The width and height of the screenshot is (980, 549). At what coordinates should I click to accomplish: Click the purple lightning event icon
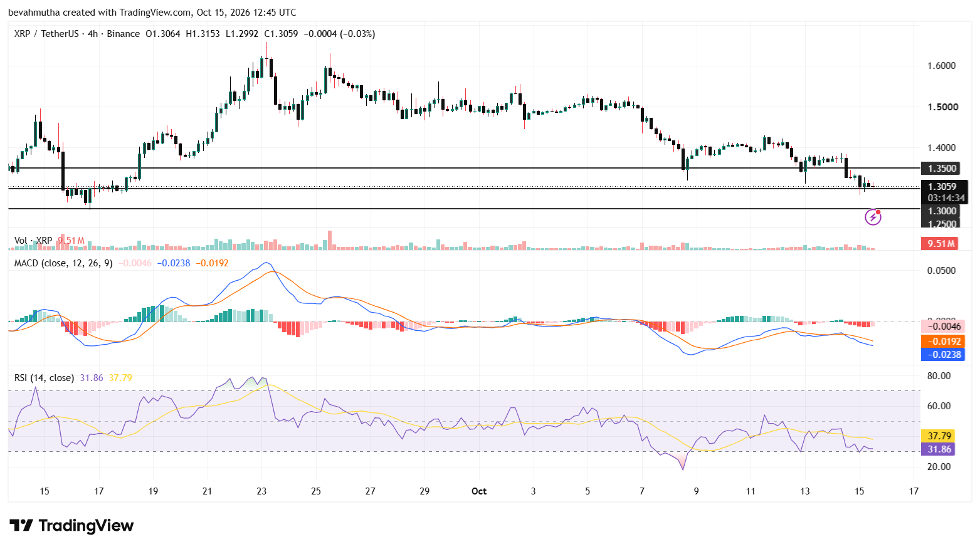(x=873, y=217)
